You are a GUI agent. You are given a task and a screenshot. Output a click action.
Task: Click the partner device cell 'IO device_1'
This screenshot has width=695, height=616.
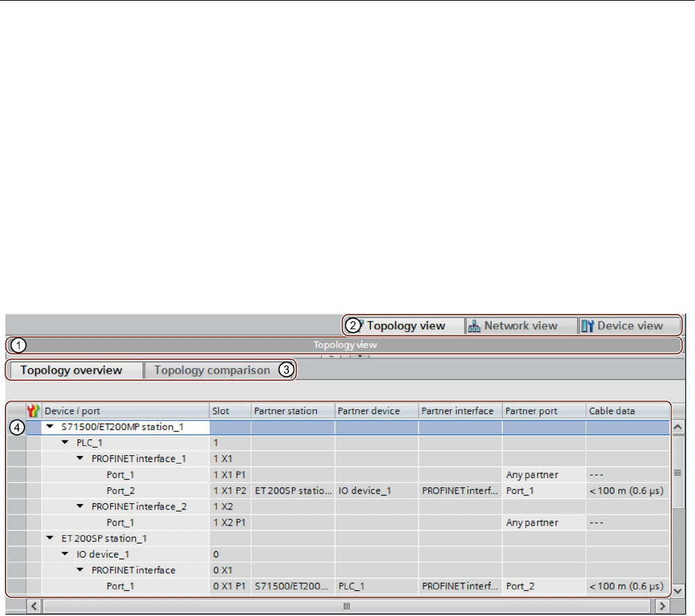tap(377, 491)
